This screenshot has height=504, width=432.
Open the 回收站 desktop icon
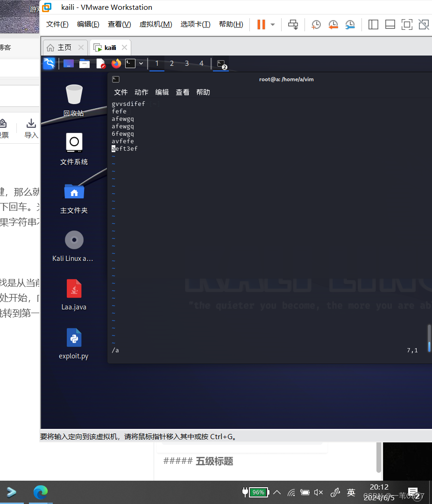[74, 100]
